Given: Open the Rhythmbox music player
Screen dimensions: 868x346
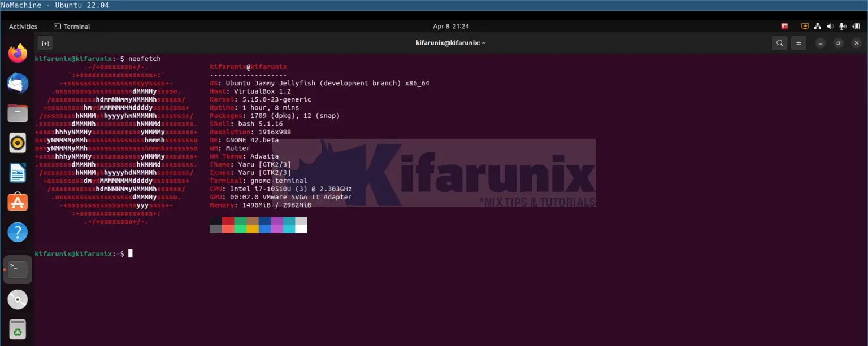Looking at the screenshot, I should (x=18, y=143).
